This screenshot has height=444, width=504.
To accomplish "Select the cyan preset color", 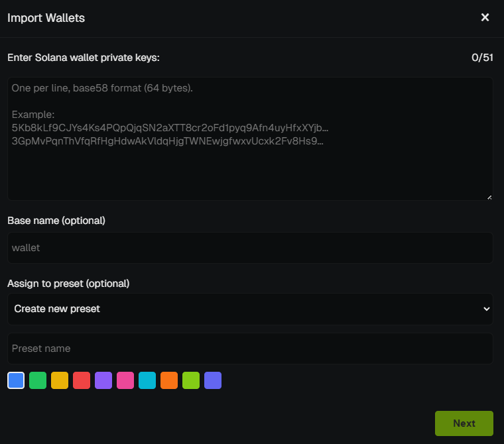I will [147, 380].
